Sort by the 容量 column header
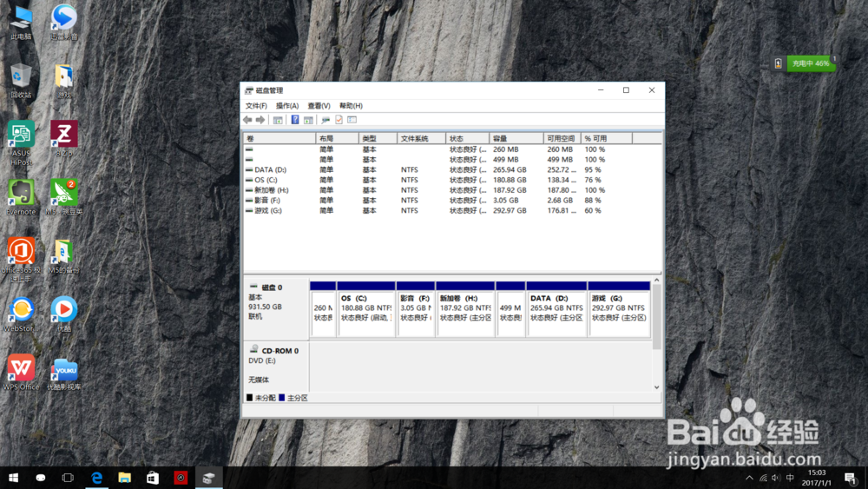 click(x=516, y=138)
